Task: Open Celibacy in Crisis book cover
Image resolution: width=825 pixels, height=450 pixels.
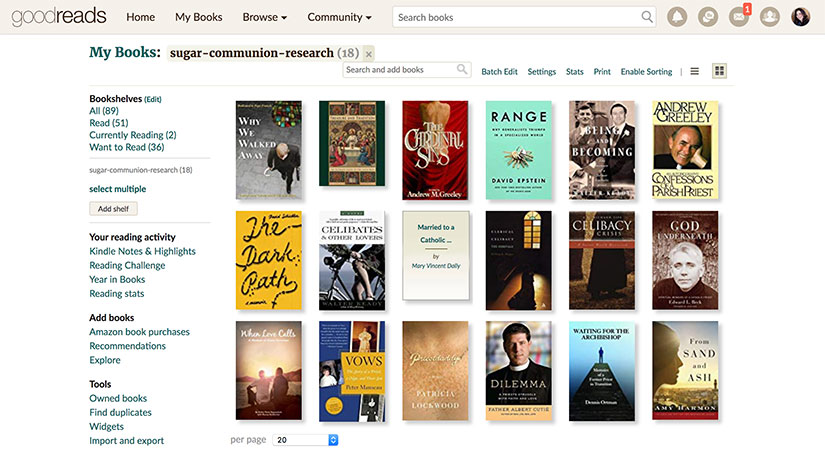Action: pyautogui.click(x=602, y=260)
